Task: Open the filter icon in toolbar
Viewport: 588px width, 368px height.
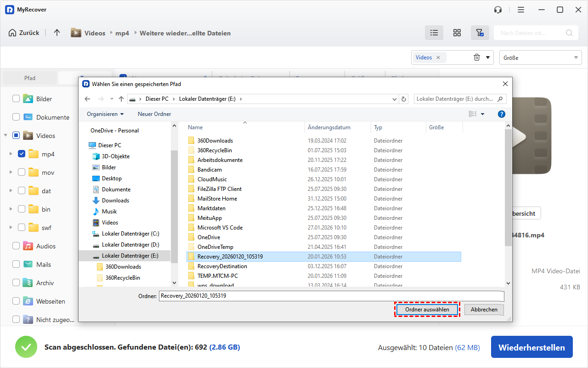Action: [480, 33]
